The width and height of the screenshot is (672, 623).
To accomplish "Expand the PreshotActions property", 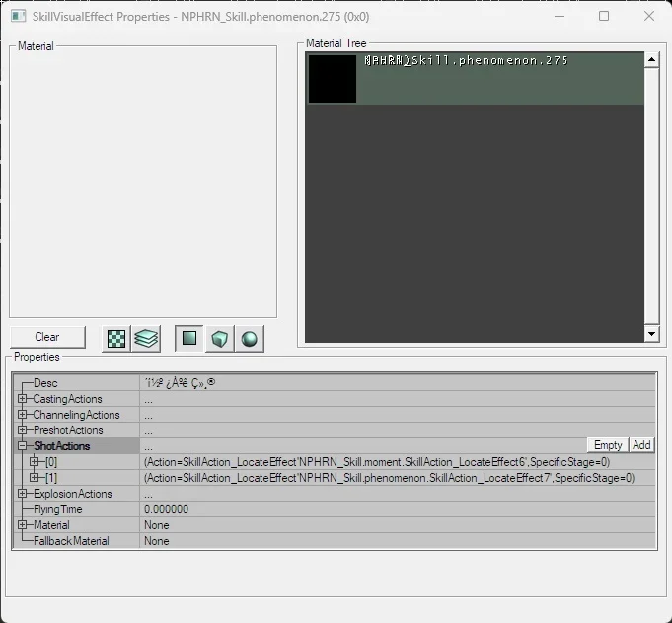I will tap(23, 430).
